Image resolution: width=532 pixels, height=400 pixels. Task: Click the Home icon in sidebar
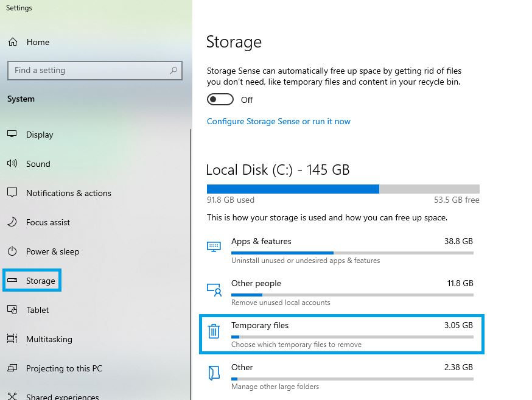(13, 42)
